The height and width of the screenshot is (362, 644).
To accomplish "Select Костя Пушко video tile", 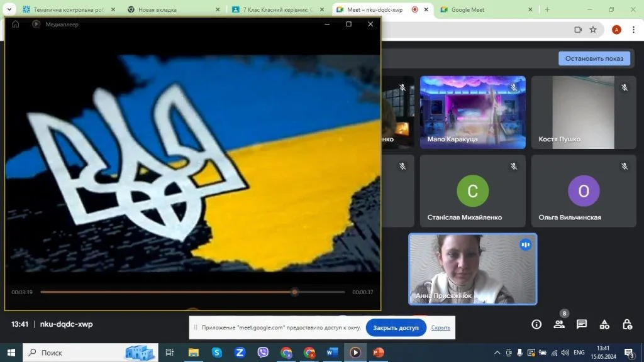I will [x=584, y=112].
